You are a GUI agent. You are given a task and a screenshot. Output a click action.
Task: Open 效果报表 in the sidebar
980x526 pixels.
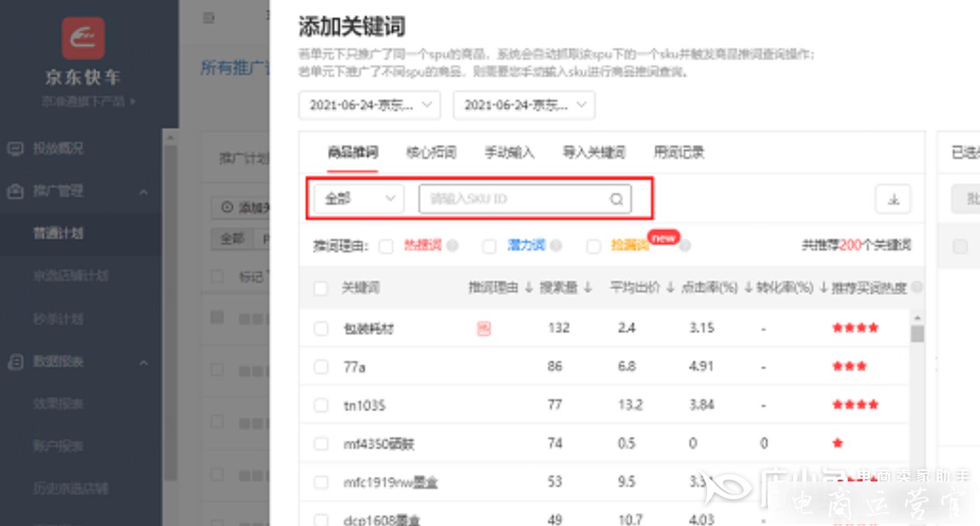(58, 404)
